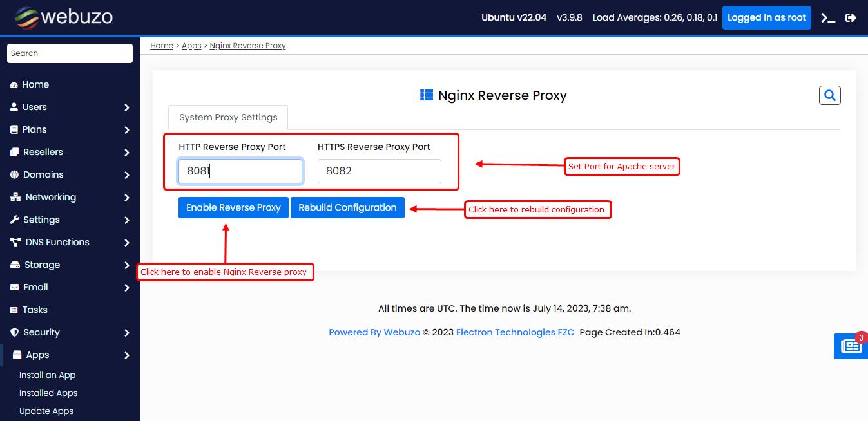Open Installed Apps menu item
Screen dimensions: 868x421
pos(48,393)
